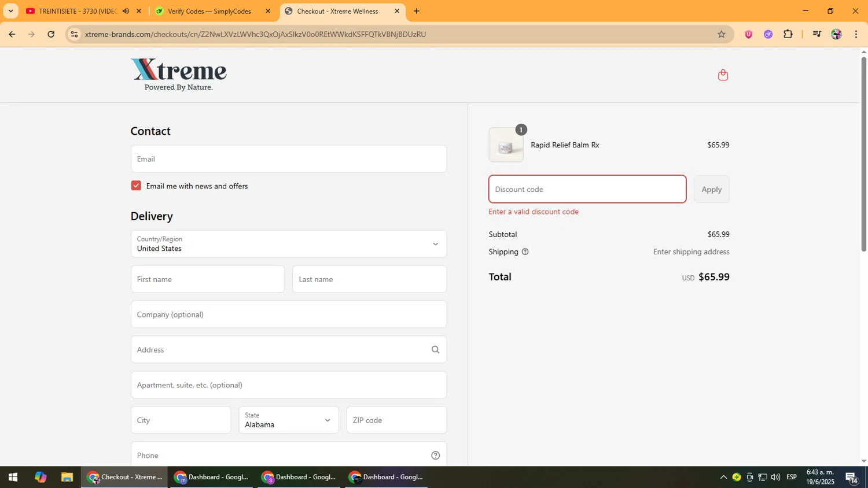Open the third Dashboard Chrome taskbar window
This screenshot has height=488, width=868.
[386, 477]
